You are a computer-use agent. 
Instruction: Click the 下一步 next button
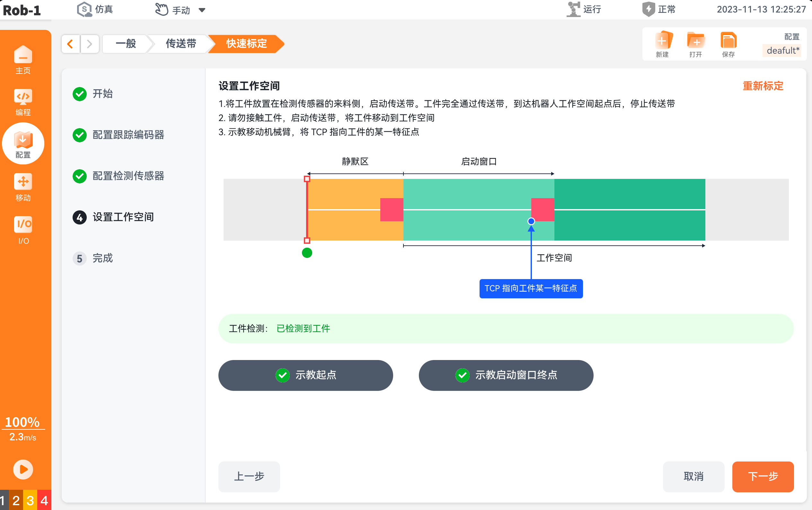(763, 476)
